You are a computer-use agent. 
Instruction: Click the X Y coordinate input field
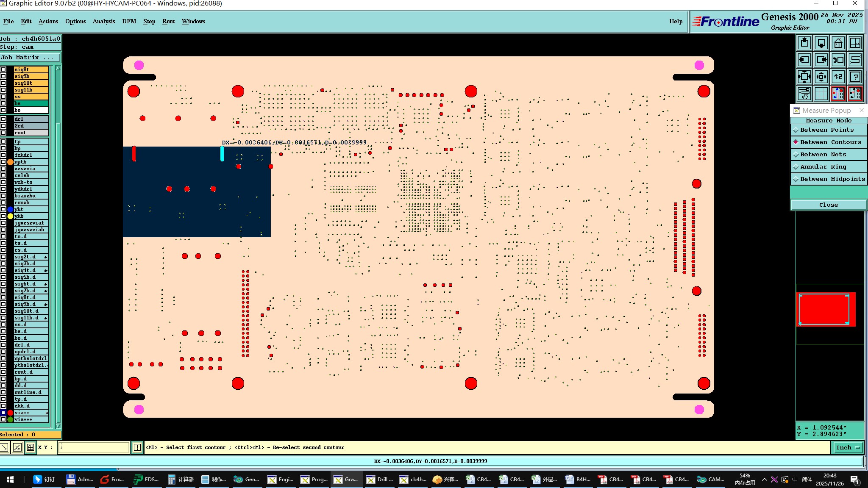[94, 447]
